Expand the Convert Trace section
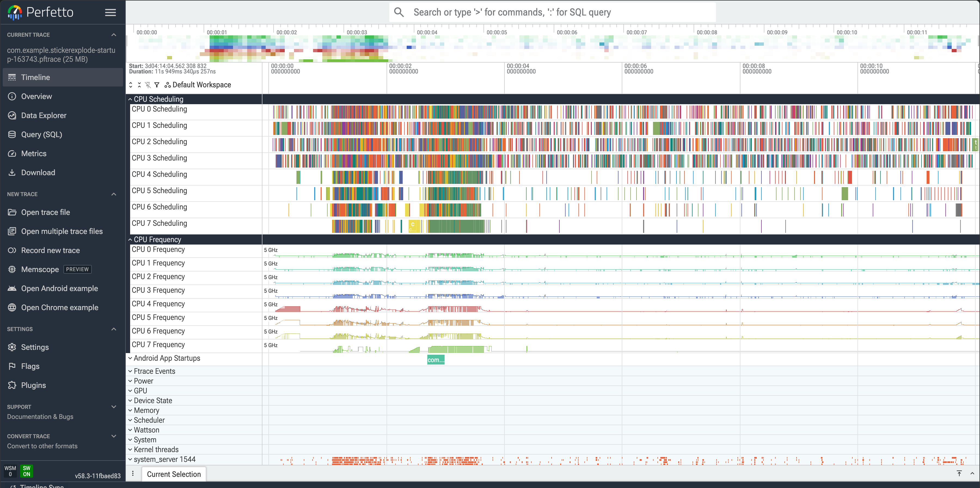This screenshot has height=488, width=980. 113,436
